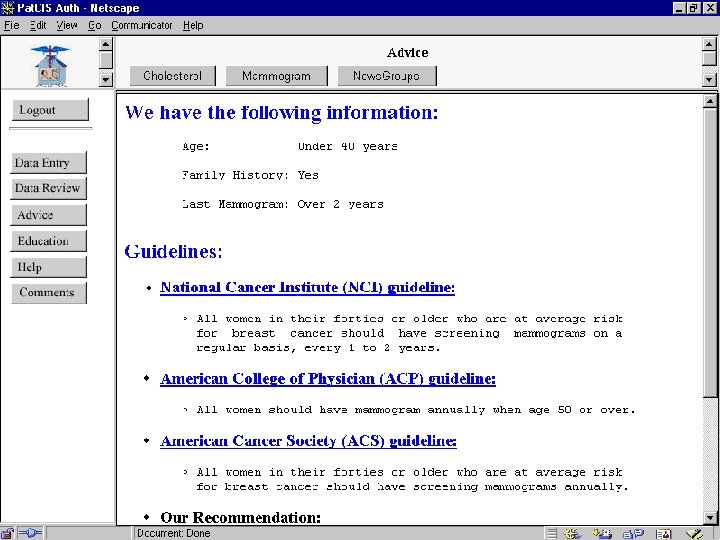Image resolution: width=720 pixels, height=540 pixels.
Task: Click the PatCIS house logo image
Action: tap(51, 66)
